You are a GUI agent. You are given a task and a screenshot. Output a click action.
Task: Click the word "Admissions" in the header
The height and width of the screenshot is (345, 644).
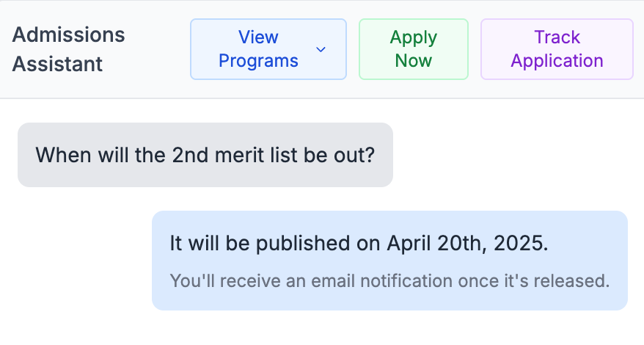tap(69, 35)
